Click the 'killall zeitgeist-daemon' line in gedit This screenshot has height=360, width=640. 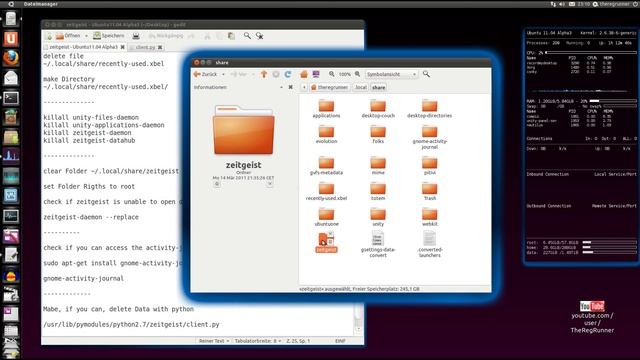tap(87, 133)
